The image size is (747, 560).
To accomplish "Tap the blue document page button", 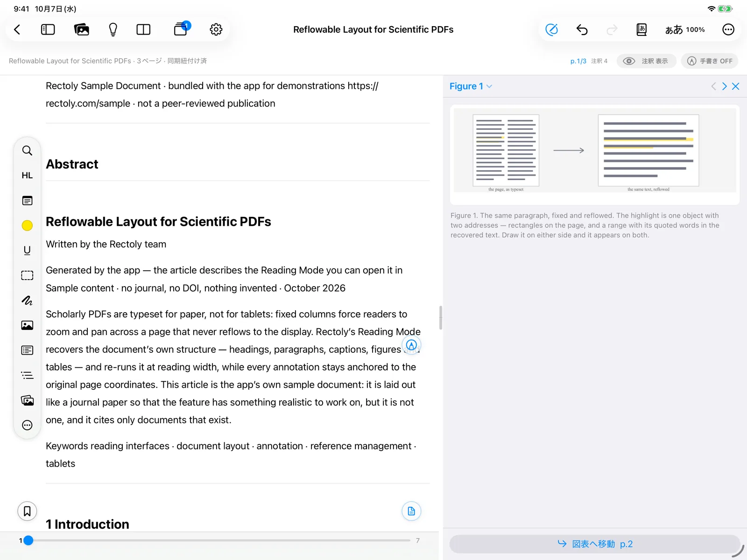I will 411,511.
